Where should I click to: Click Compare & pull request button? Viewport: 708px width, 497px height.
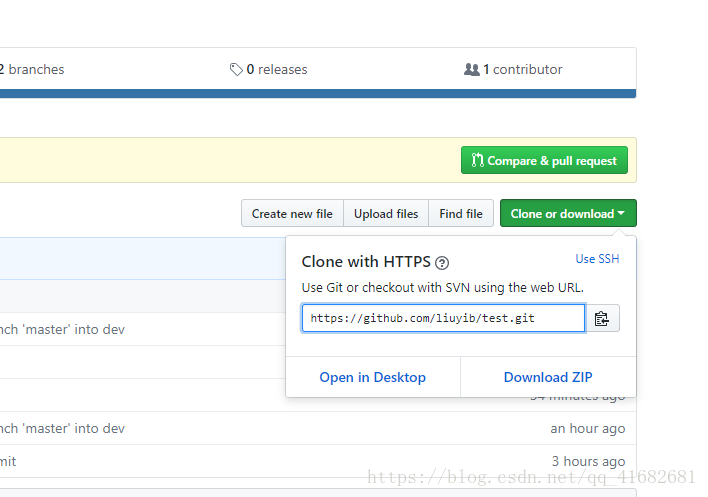544,160
